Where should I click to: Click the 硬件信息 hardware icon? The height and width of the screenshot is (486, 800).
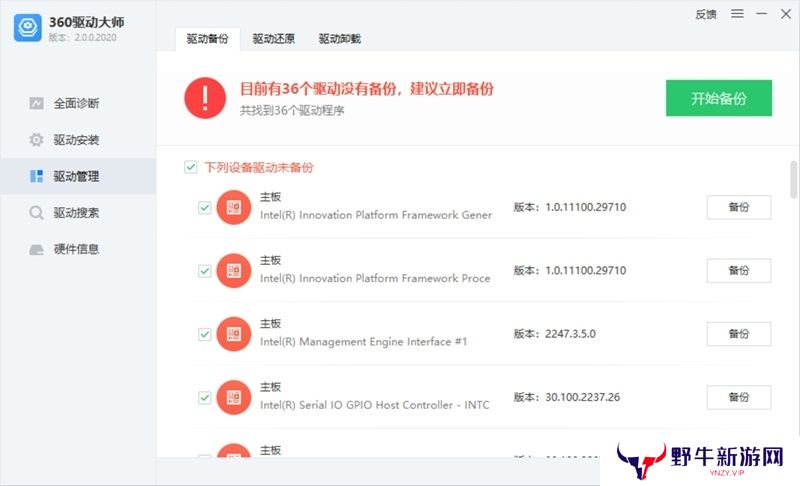(36, 249)
